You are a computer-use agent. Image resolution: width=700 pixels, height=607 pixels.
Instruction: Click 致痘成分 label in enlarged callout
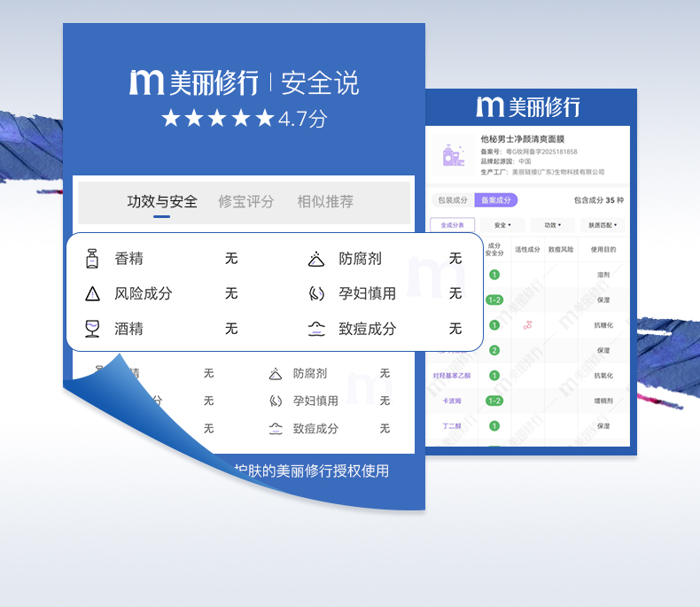(x=367, y=329)
